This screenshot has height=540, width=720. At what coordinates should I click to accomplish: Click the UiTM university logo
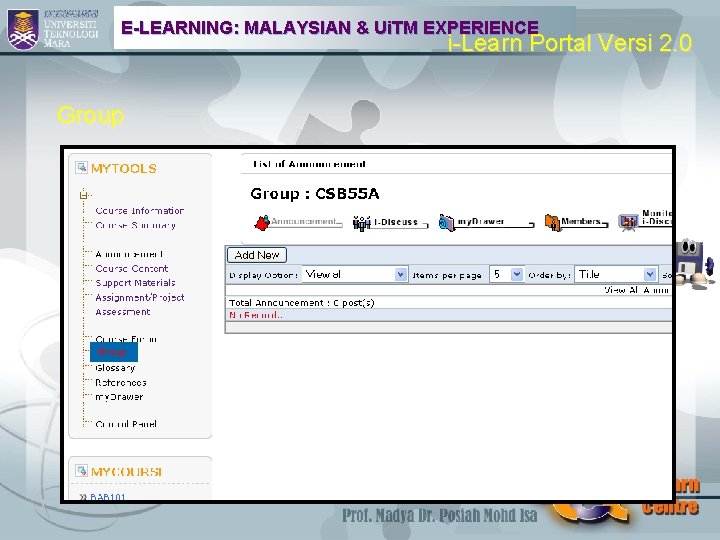click(23, 29)
